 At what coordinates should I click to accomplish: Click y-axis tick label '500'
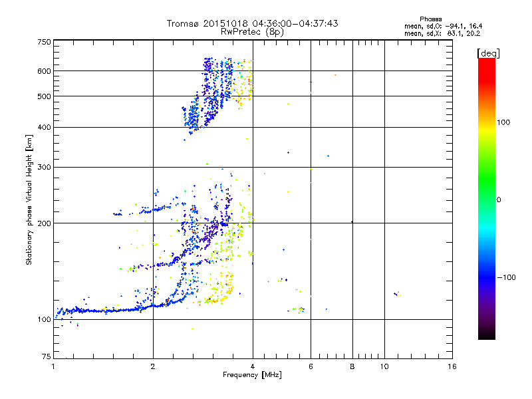[x=44, y=96]
